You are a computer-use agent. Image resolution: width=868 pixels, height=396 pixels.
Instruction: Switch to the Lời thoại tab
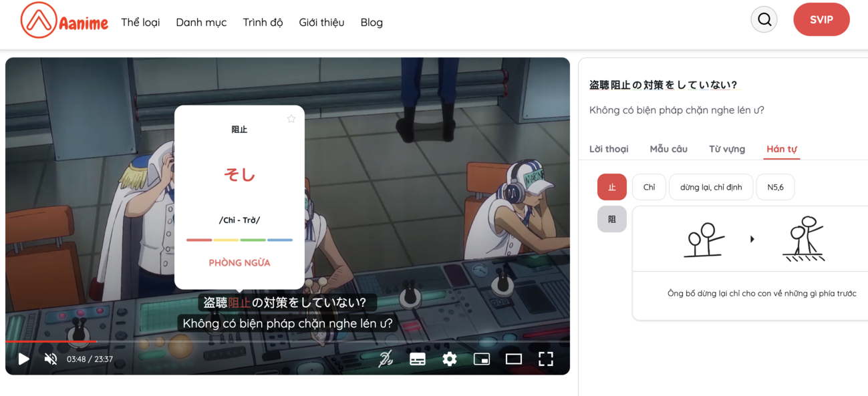609,148
